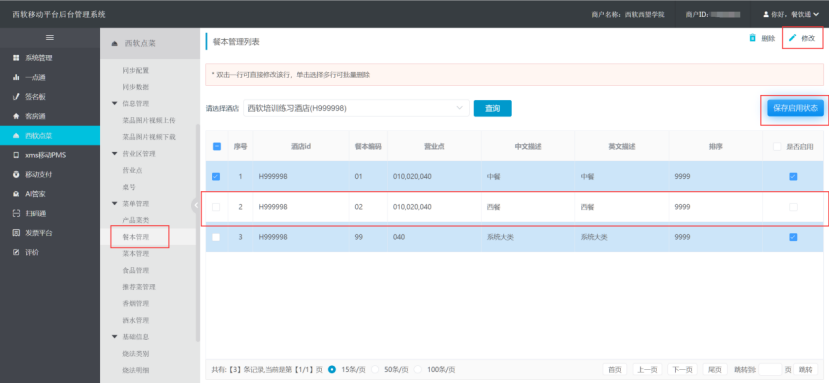
Task: Collapse the submenu with the arrow handle
Action: [x=195, y=206]
